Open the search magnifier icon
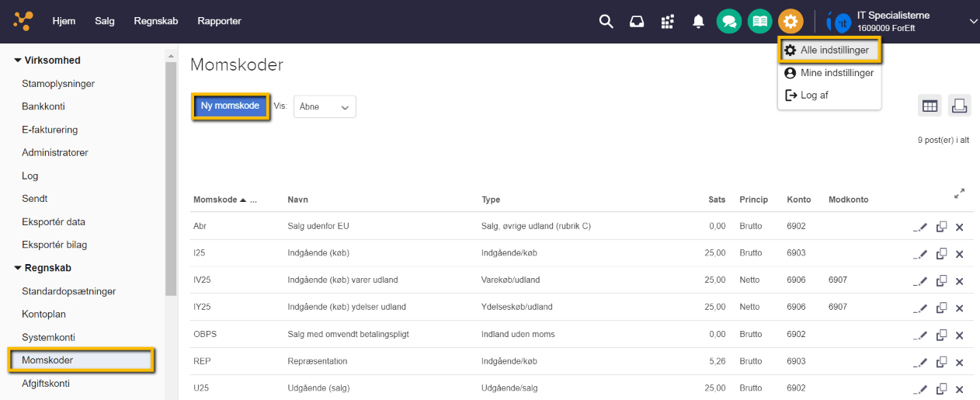 tap(606, 21)
